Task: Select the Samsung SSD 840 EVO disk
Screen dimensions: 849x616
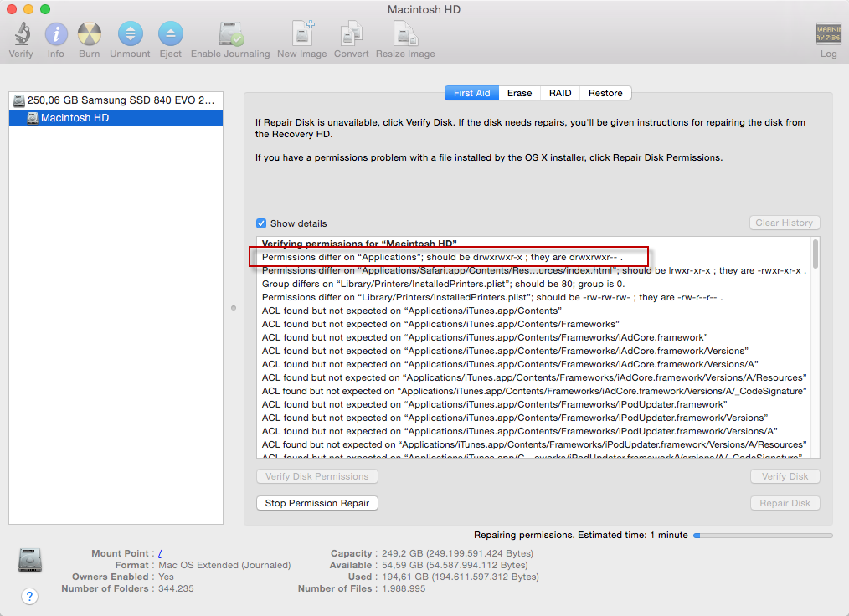Action: pyautogui.click(x=116, y=100)
